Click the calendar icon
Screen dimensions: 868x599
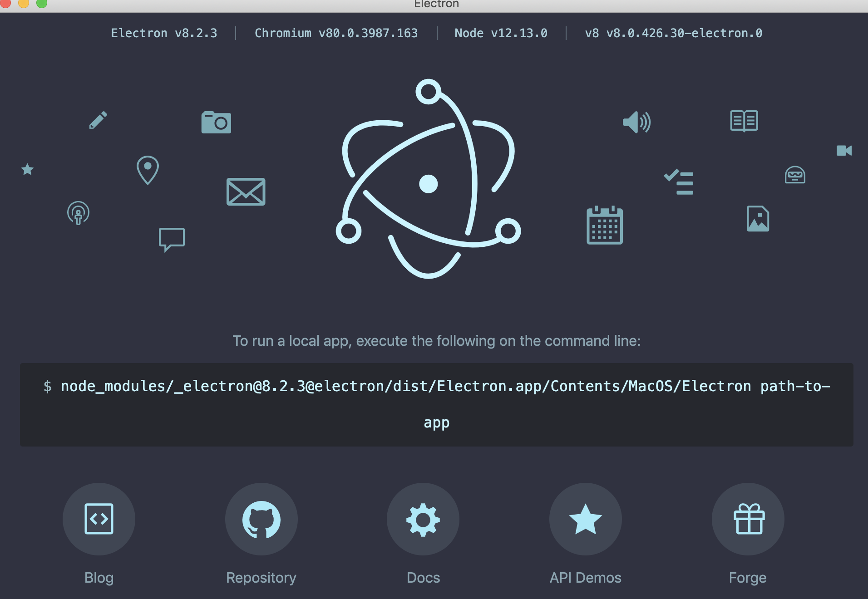click(x=605, y=226)
